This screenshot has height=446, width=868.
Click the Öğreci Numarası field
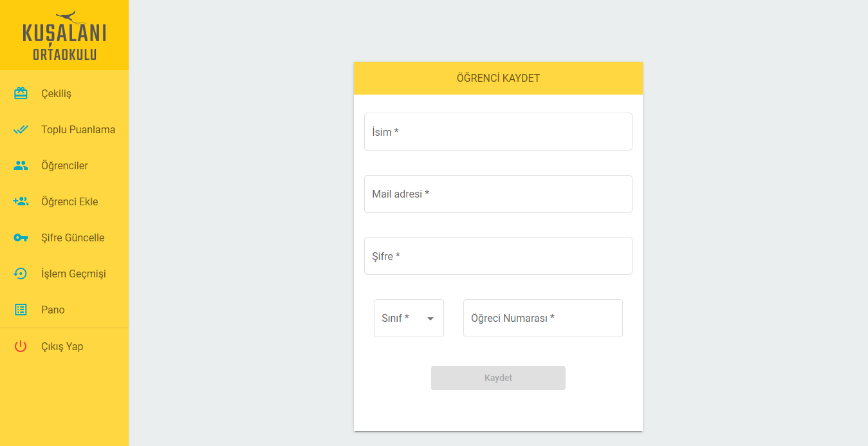[x=542, y=318]
